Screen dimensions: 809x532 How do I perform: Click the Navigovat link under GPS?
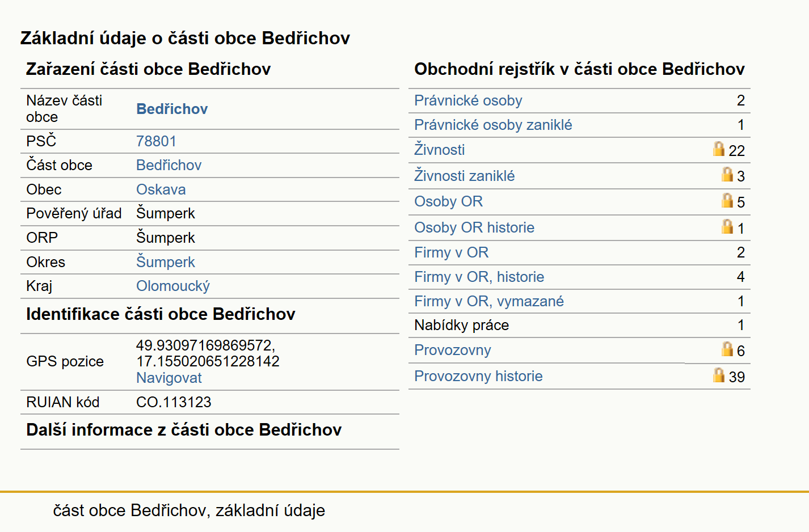point(169,378)
